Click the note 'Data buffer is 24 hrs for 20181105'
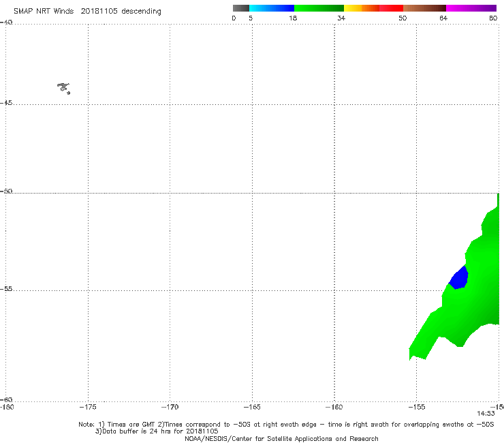 157,431
